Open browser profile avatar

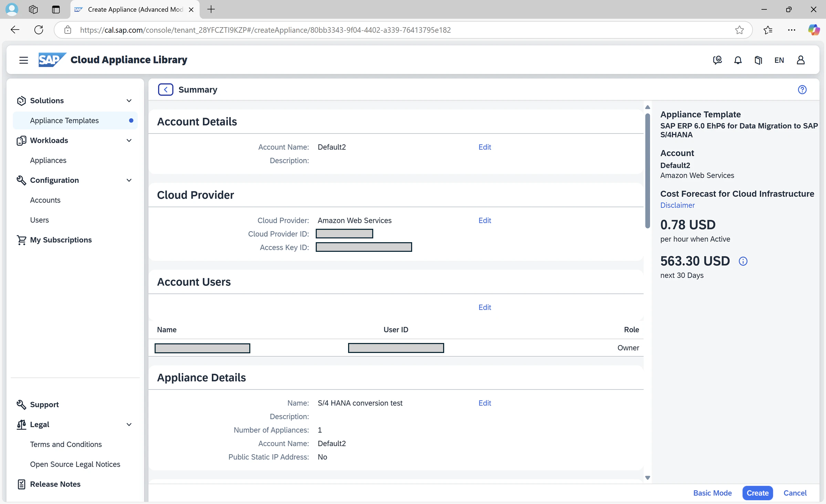coord(12,9)
